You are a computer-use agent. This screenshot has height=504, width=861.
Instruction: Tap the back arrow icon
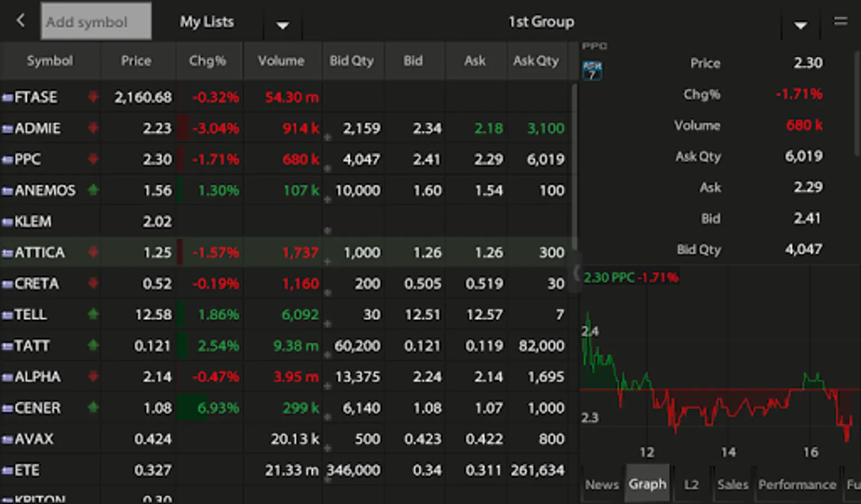(x=21, y=21)
